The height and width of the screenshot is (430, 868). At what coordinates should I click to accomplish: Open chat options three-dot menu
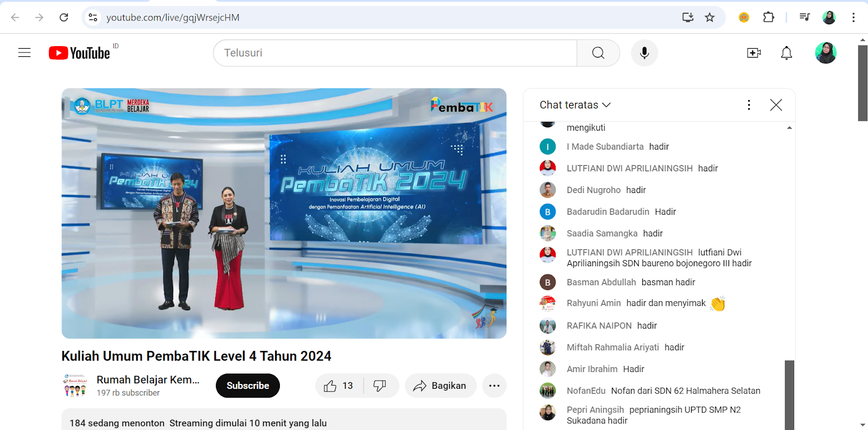click(x=749, y=105)
